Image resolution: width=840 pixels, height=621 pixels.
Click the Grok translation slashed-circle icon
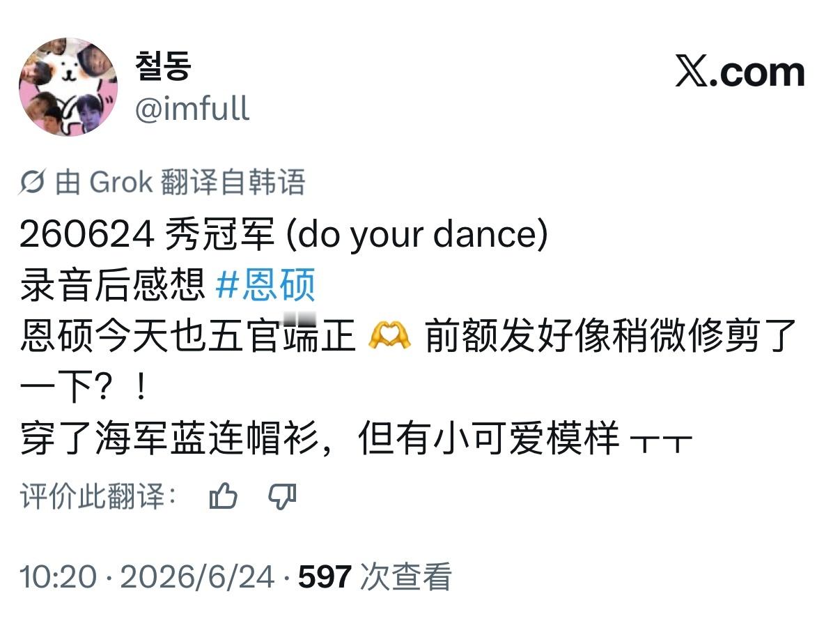click(32, 183)
